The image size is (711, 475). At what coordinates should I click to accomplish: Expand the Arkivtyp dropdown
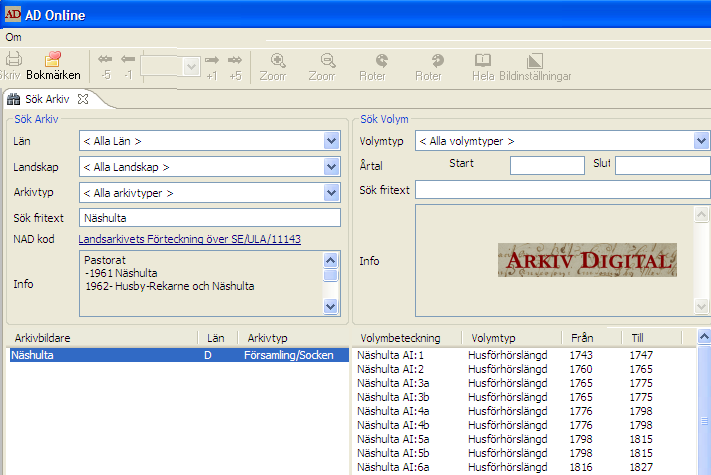point(332,192)
